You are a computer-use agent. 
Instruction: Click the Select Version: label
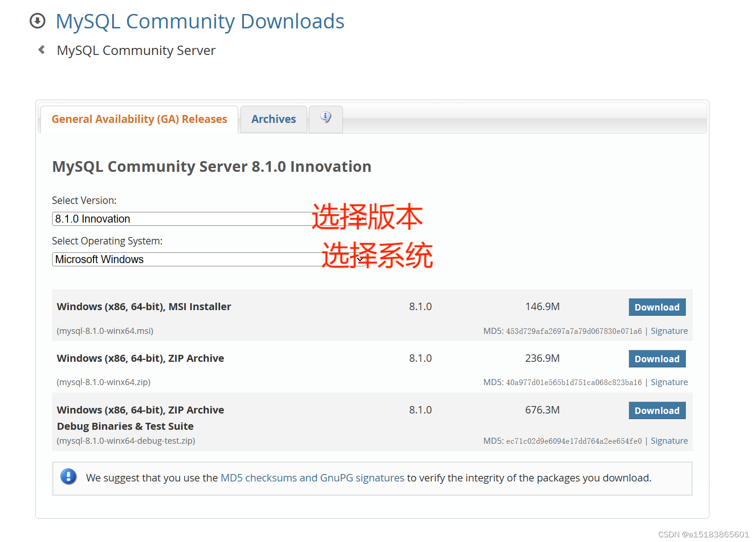pyautogui.click(x=84, y=201)
